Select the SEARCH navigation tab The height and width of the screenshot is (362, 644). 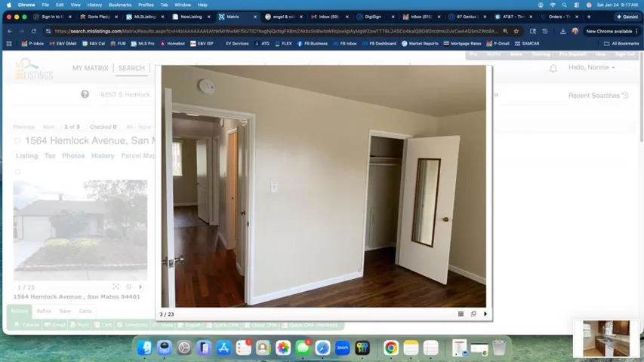point(131,68)
